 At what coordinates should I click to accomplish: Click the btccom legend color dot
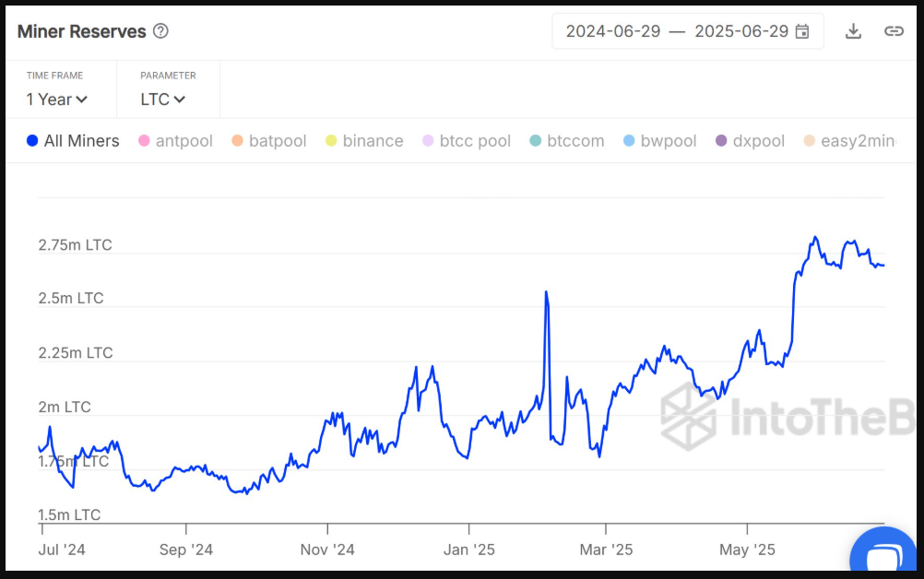pos(536,141)
